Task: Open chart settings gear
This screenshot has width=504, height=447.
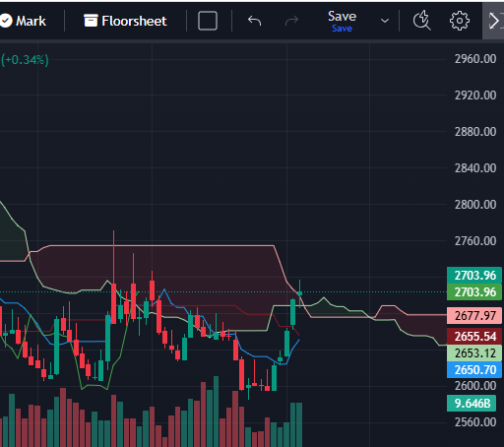Action: tap(460, 21)
